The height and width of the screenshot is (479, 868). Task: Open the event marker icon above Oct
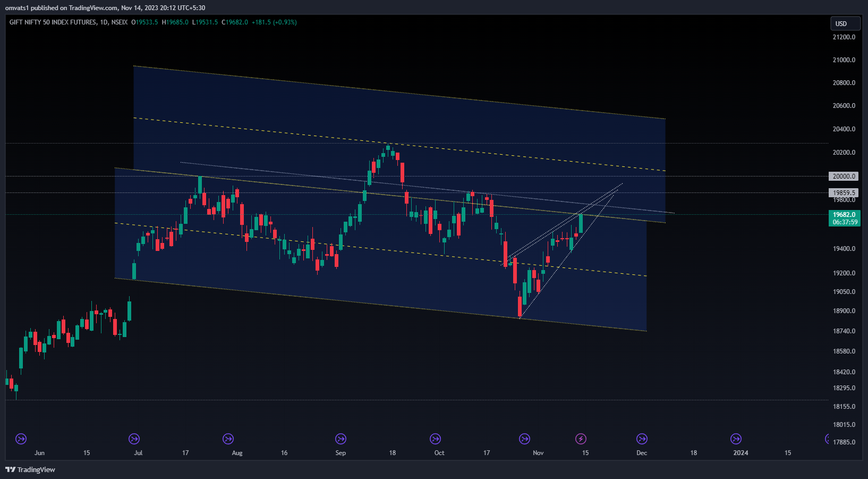(x=435, y=439)
